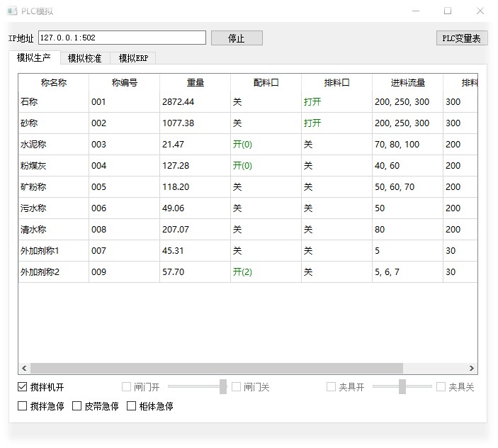This screenshot has width=498, height=448.
Task: Click the left scroll arrow of the table
Action: click(x=24, y=369)
